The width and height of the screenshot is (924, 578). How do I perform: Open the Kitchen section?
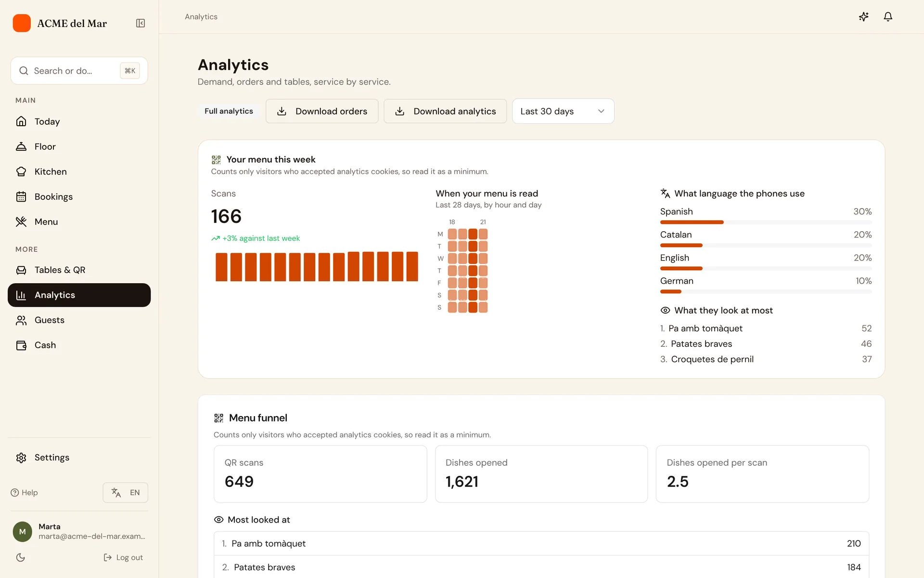point(79,171)
